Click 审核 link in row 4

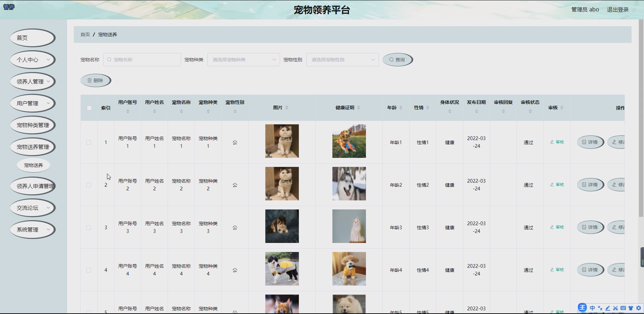coord(557,270)
